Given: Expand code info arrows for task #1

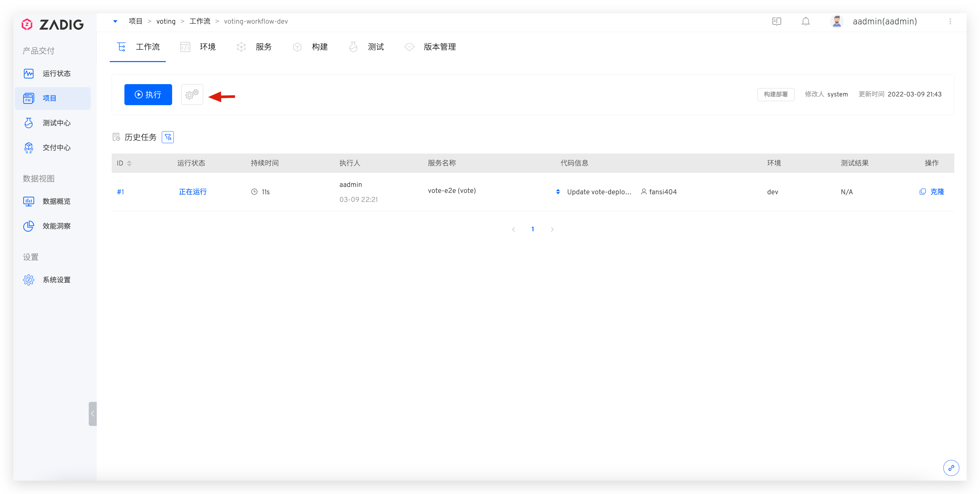Looking at the screenshot, I should point(558,192).
